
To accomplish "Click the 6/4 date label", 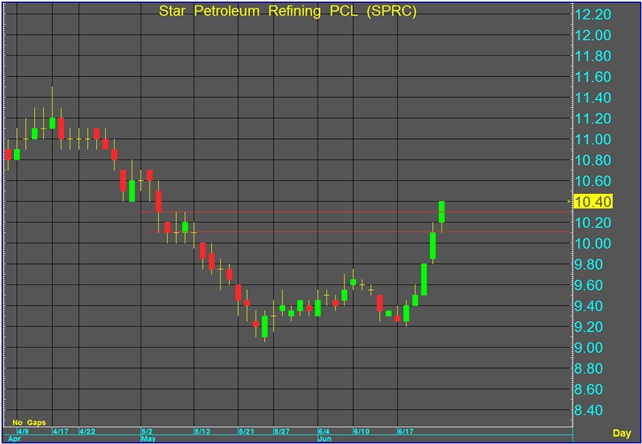I will pyautogui.click(x=324, y=432).
